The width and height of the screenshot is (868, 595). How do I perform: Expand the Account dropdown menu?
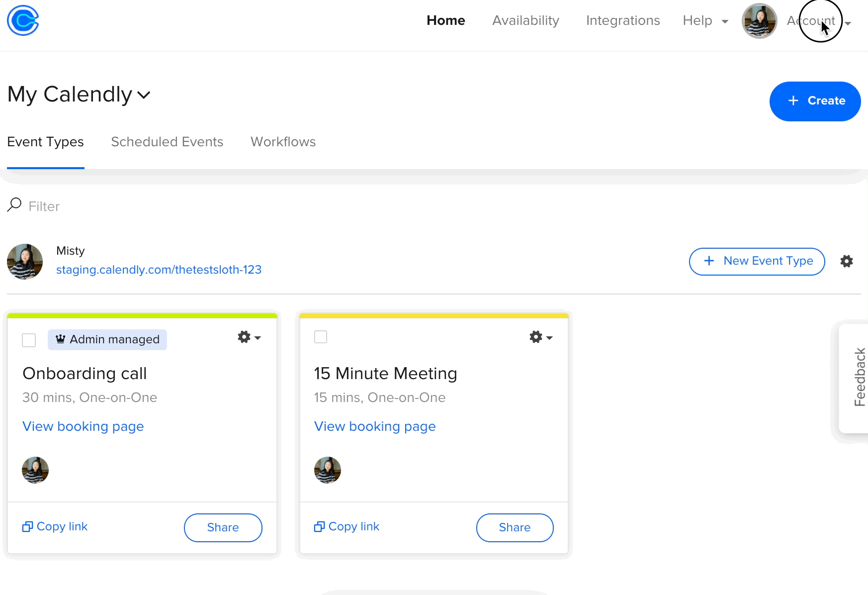(819, 21)
